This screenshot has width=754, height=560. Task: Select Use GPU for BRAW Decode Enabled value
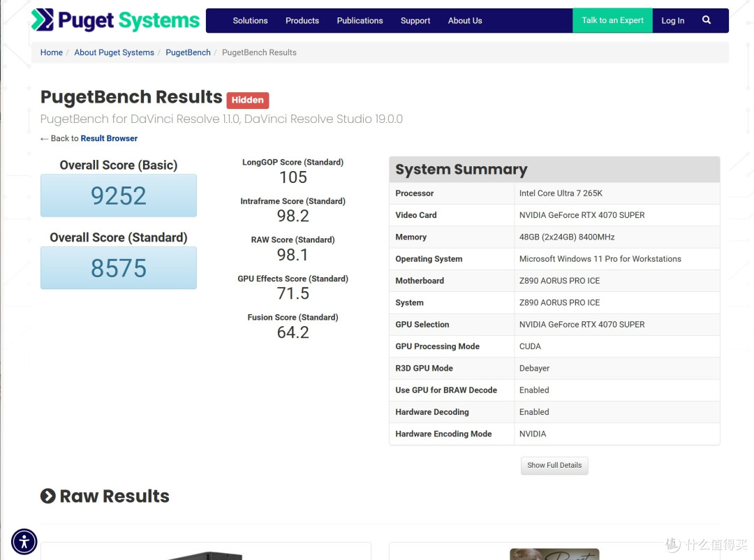[616, 390]
